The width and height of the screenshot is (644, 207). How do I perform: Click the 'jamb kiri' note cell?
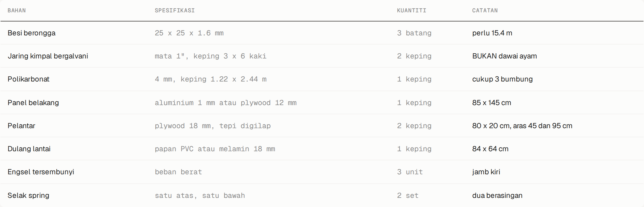click(x=486, y=172)
